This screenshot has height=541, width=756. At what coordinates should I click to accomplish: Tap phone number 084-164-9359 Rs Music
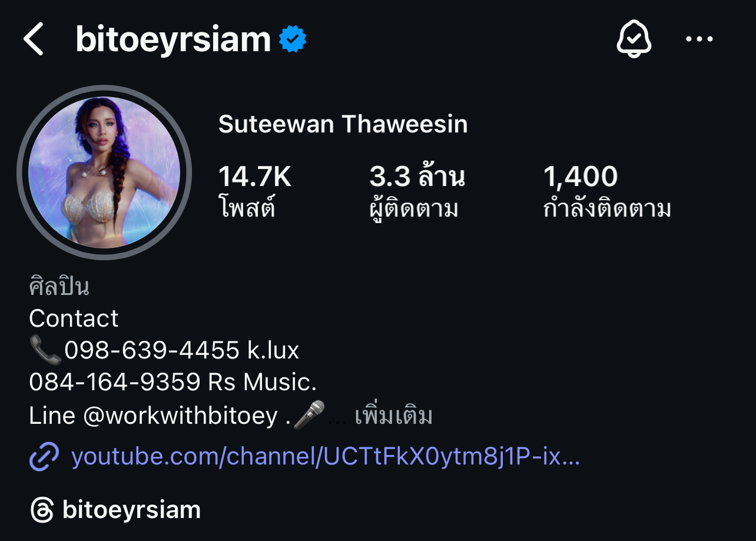coord(173,383)
